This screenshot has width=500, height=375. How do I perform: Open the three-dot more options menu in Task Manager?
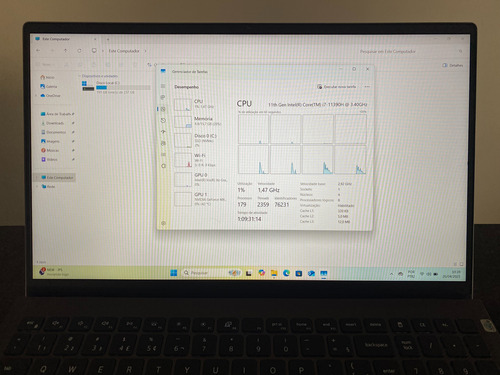tap(367, 87)
